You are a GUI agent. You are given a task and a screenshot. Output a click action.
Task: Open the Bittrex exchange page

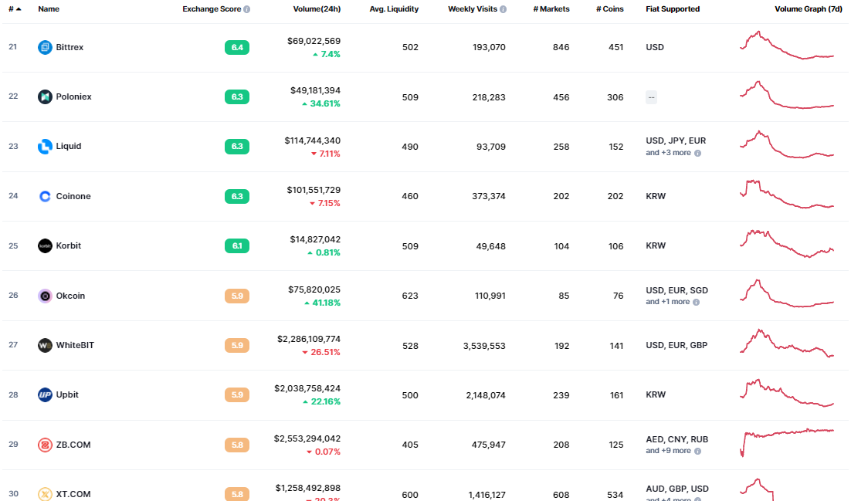(70, 47)
